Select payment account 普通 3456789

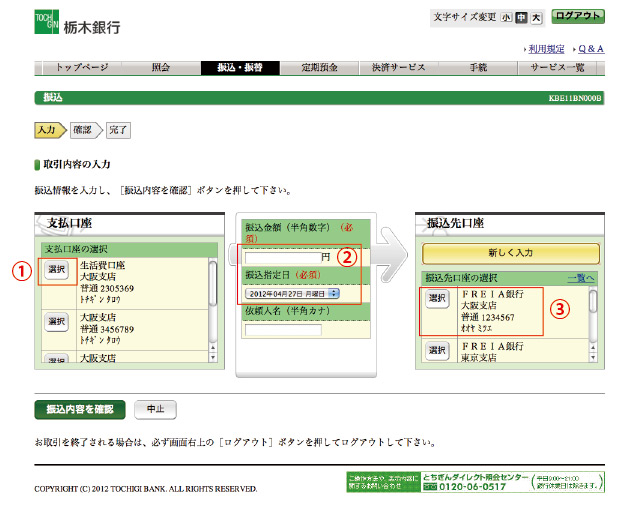tap(56, 320)
